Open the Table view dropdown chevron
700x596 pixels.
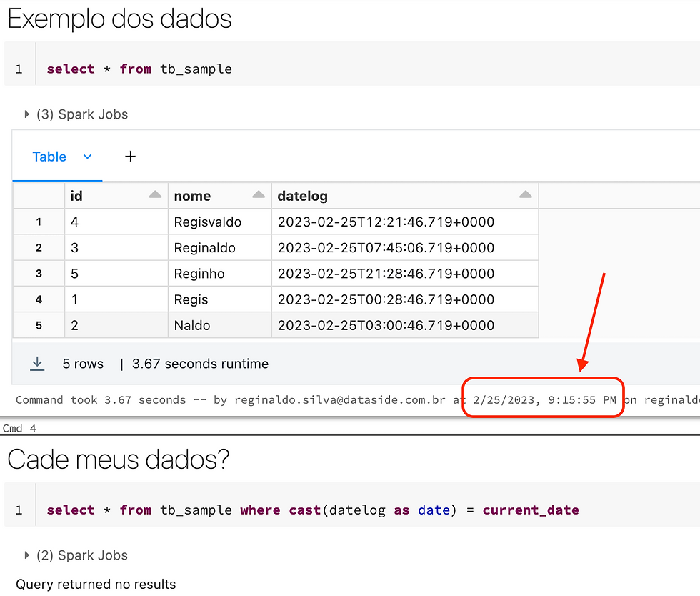pyautogui.click(x=87, y=157)
